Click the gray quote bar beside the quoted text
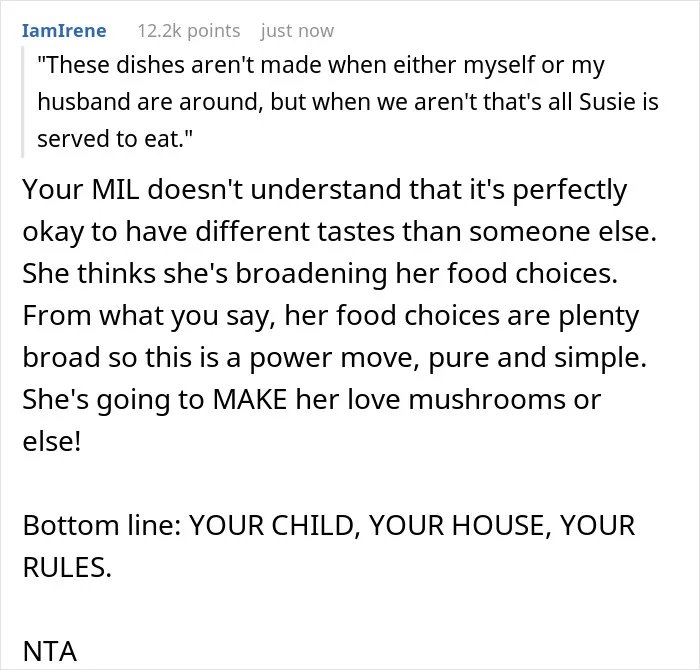Screen dimensions: 700x670 (x=22, y=102)
